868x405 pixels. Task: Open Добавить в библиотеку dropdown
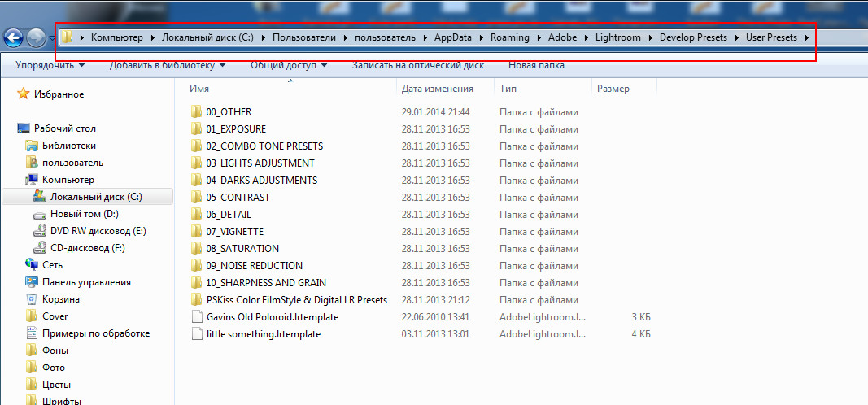[x=168, y=65]
